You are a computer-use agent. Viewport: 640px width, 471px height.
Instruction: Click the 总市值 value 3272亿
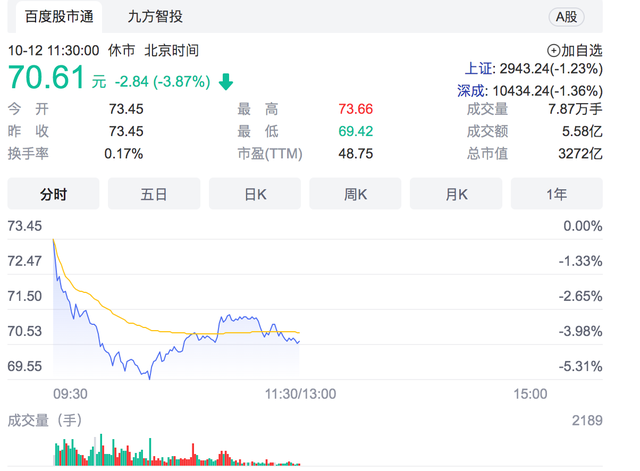(x=582, y=153)
